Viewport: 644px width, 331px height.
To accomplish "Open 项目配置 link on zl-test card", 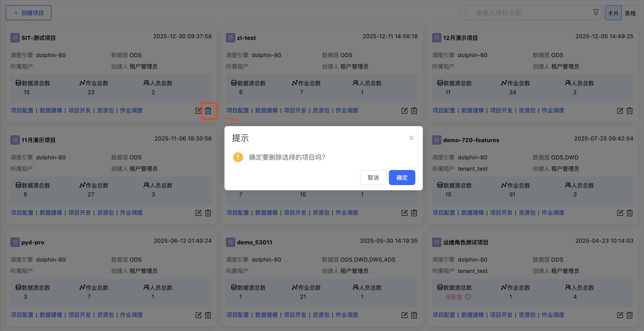I will tap(237, 110).
